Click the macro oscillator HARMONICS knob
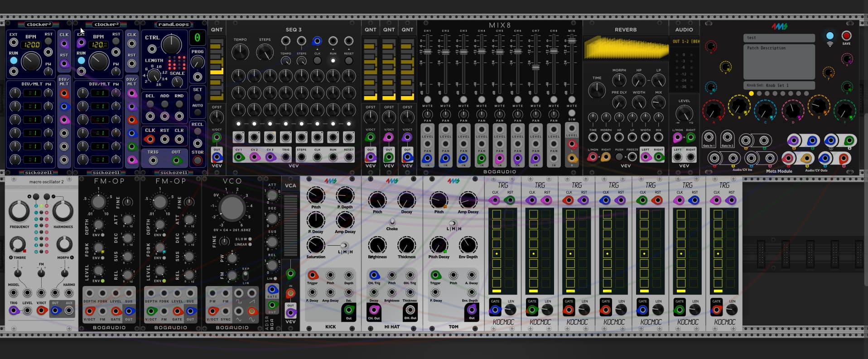The height and width of the screenshot is (359, 868). coord(63,211)
